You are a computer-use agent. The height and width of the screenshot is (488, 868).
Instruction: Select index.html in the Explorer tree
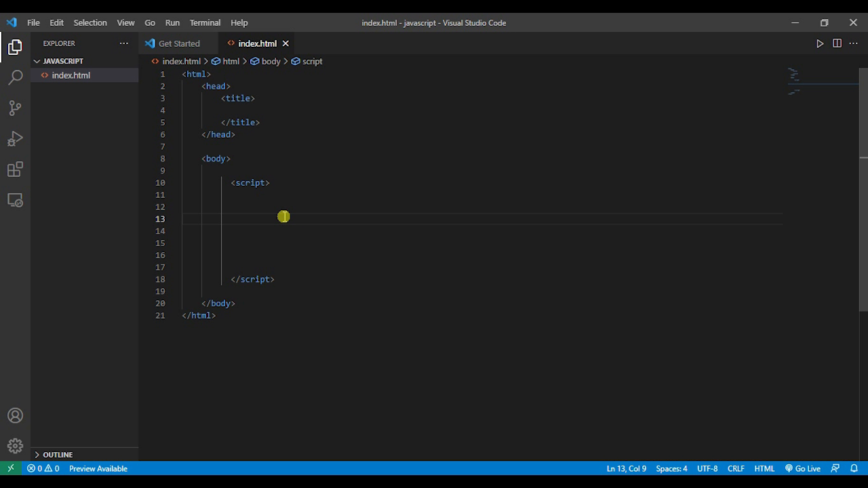click(x=85, y=75)
